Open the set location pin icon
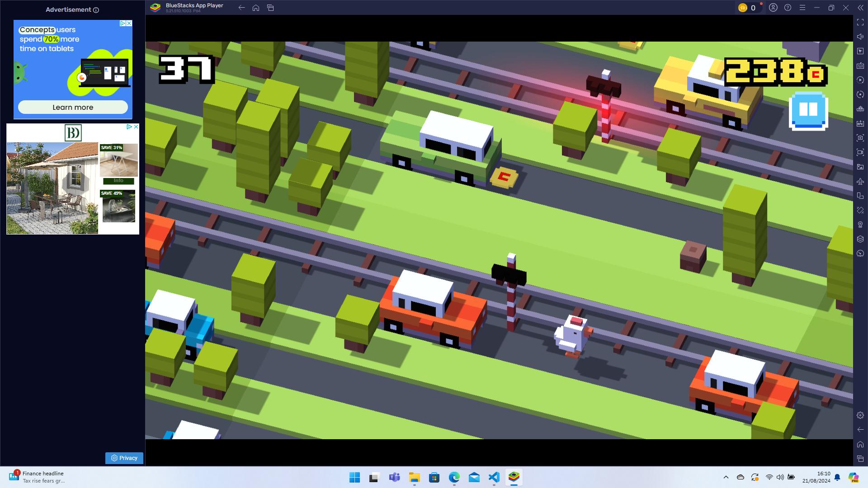The height and width of the screenshot is (488, 868). tap(860, 225)
